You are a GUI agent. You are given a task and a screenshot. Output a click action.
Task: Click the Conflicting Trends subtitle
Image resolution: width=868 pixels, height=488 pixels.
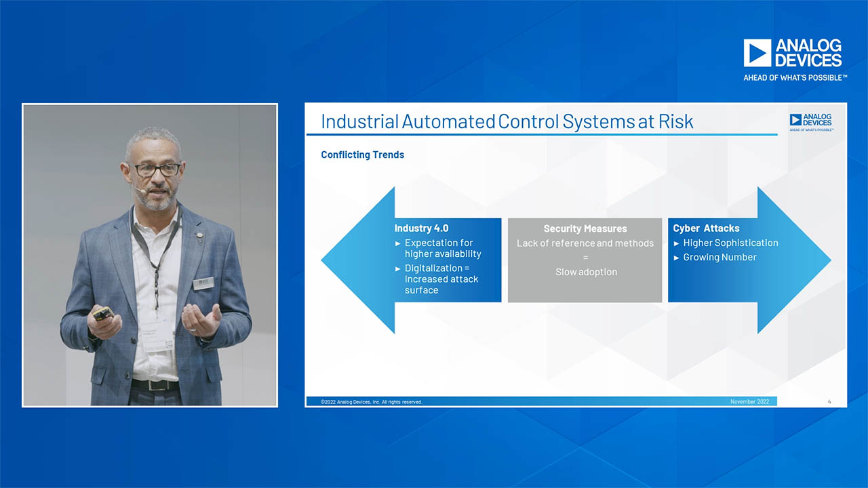(362, 155)
